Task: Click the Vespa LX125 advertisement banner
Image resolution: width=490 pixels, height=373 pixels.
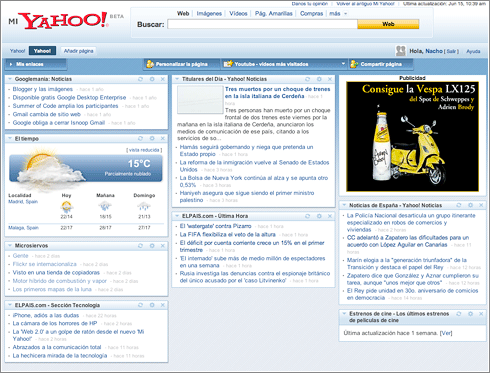Action: [x=413, y=137]
